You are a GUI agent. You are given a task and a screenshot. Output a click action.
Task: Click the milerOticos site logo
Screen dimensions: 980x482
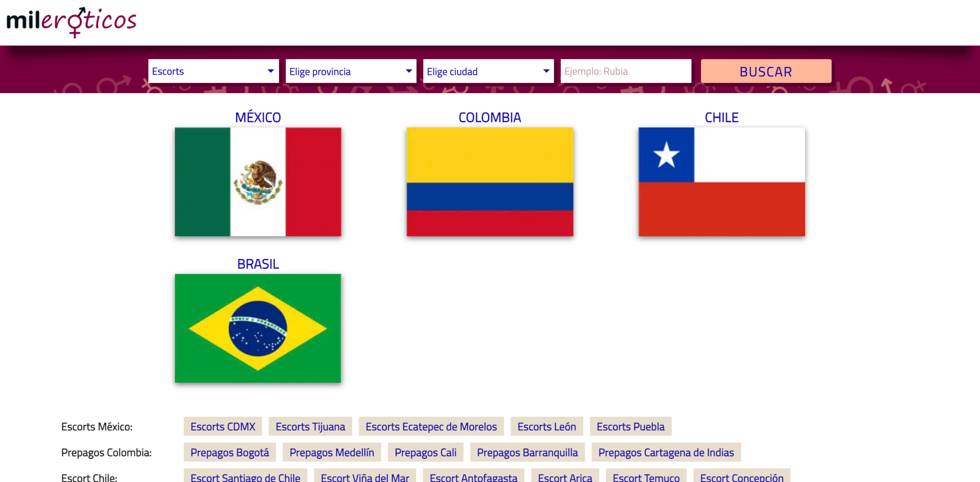pos(72,21)
